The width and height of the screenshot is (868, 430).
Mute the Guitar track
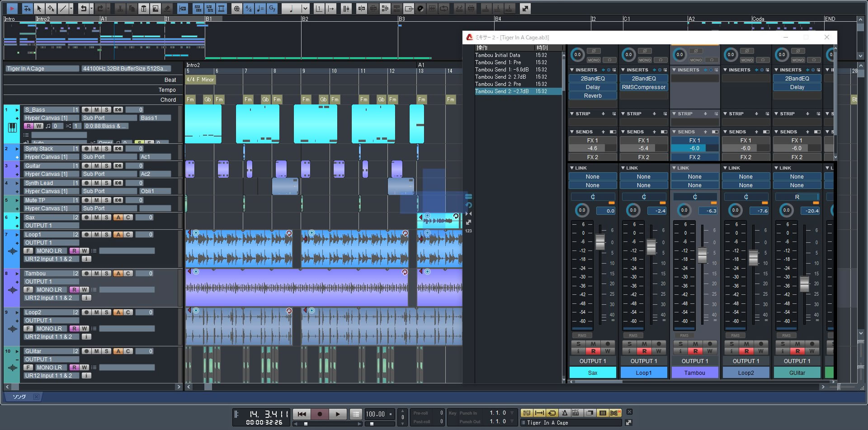click(96, 166)
